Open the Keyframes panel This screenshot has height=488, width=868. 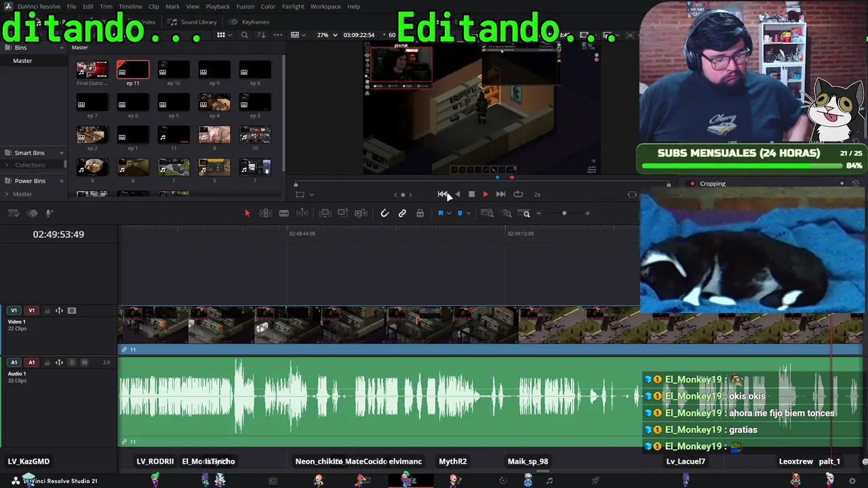tap(249, 22)
